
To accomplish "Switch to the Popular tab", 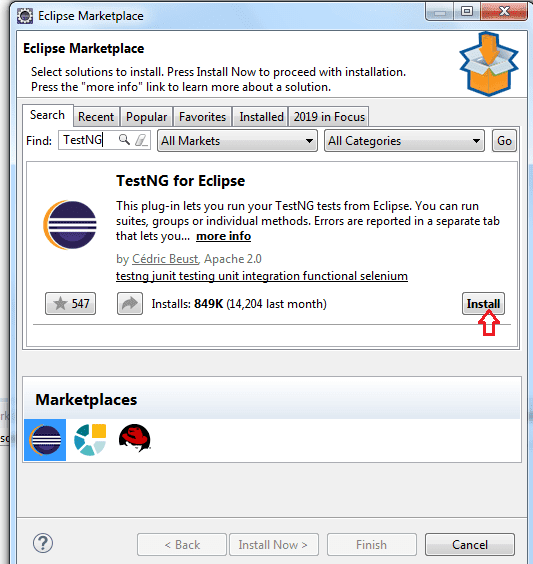I will coord(147,117).
